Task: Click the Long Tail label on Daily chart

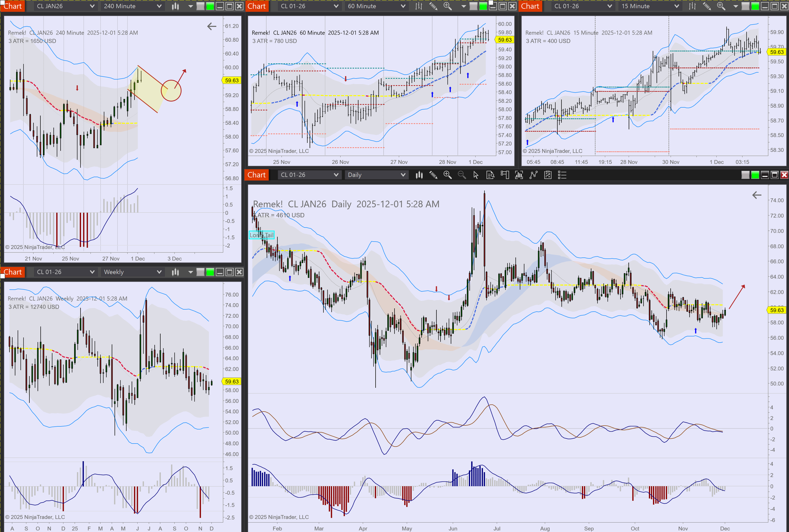Action: [261, 235]
